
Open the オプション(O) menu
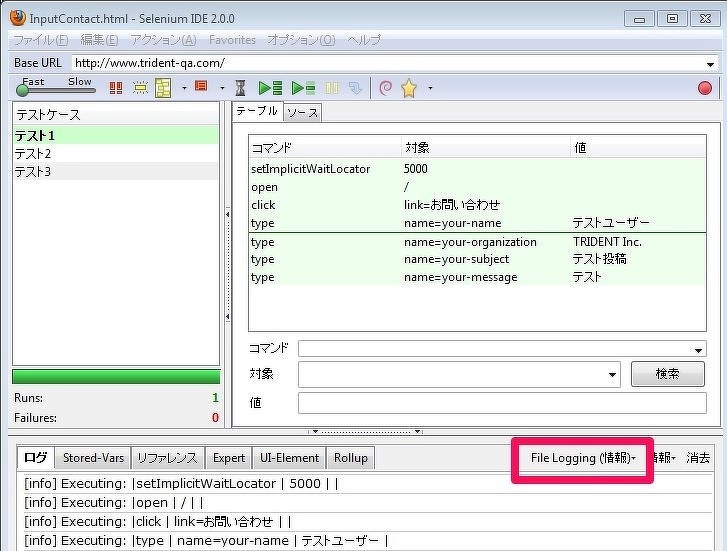(x=301, y=40)
